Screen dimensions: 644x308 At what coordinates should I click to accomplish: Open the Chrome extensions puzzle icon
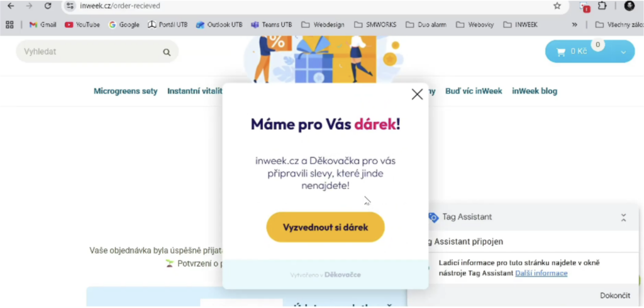(x=602, y=6)
